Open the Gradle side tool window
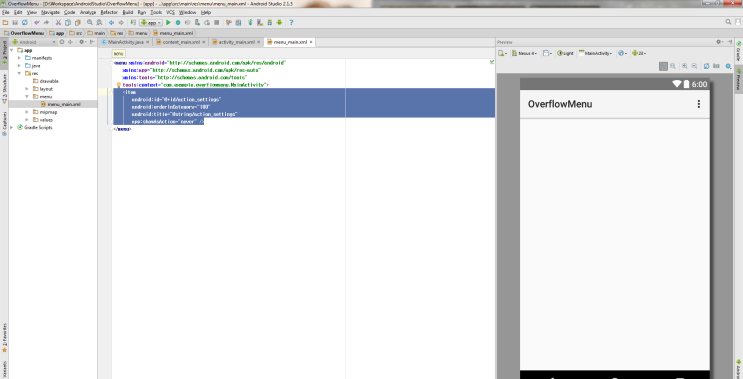Screen dimensions: 743x379 coord(738,51)
